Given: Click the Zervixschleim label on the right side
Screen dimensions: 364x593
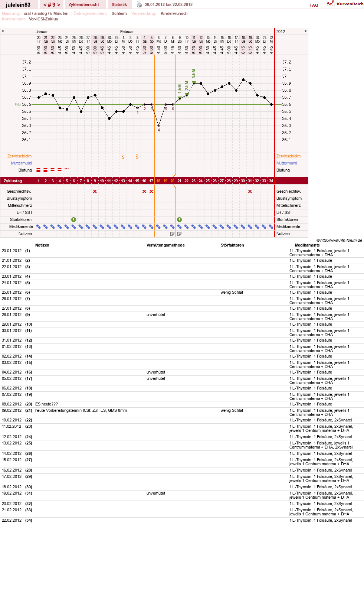Looking at the screenshot, I should [289, 156].
